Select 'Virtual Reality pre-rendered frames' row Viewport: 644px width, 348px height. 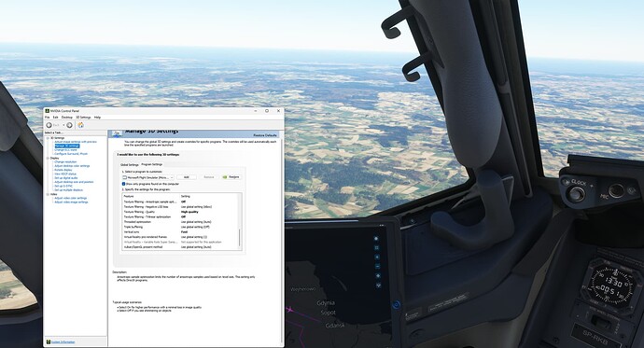click(181, 237)
